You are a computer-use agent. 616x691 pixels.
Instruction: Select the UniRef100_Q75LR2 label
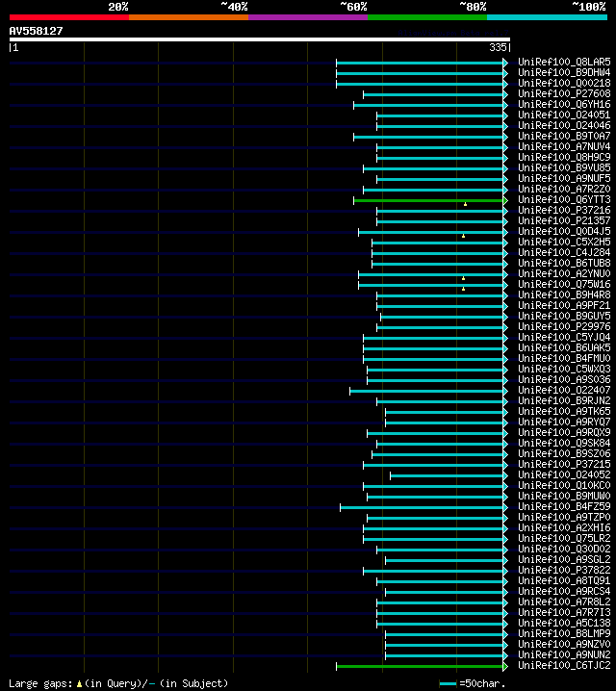[564, 538]
